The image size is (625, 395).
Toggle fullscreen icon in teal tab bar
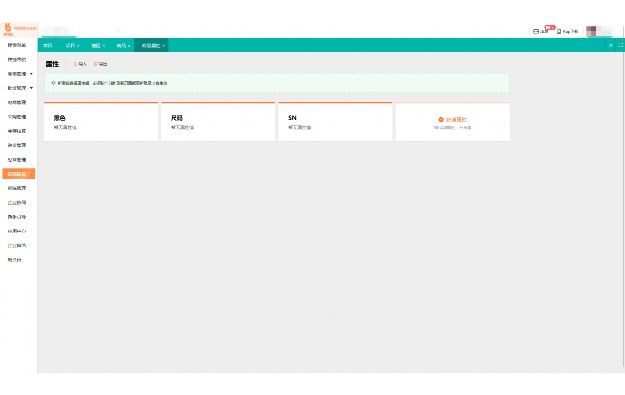pos(621,45)
